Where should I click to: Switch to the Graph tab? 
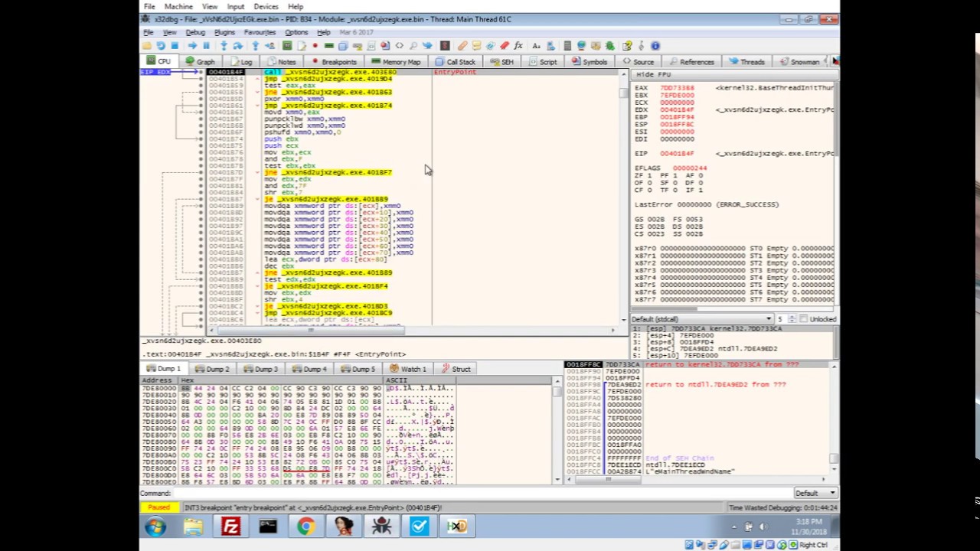pyautogui.click(x=200, y=61)
